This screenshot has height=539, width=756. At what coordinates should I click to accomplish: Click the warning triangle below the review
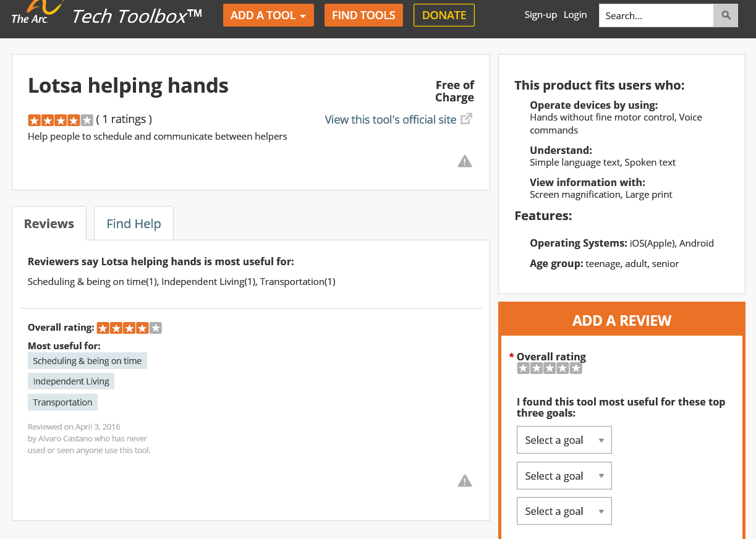pos(464,480)
